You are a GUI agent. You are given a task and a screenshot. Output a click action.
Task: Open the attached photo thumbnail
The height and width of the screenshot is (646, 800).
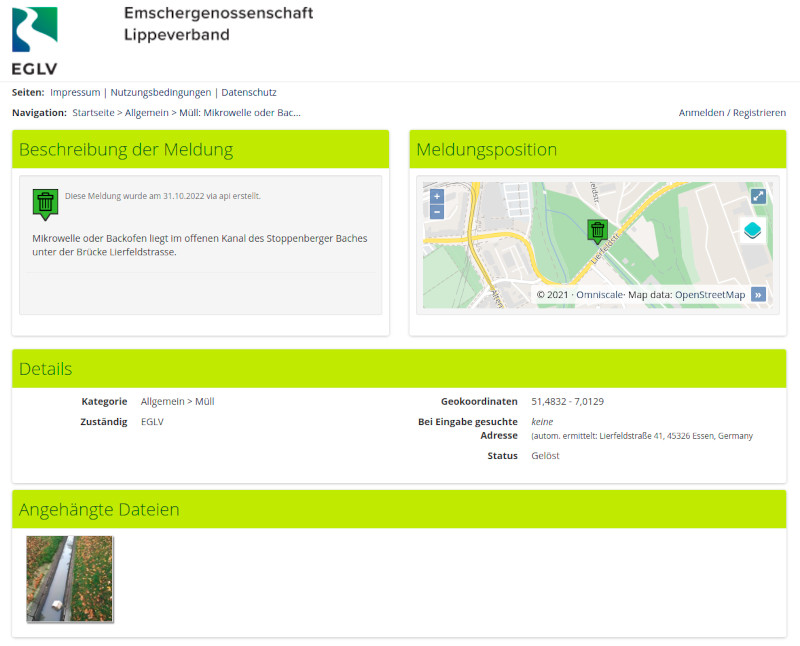(x=69, y=578)
